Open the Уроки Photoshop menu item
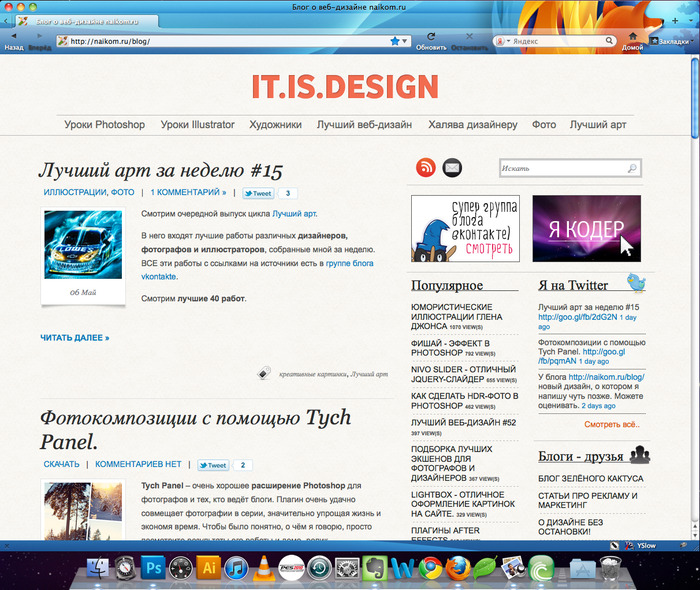Image resolution: width=700 pixels, height=590 pixels. pos(104,125)
